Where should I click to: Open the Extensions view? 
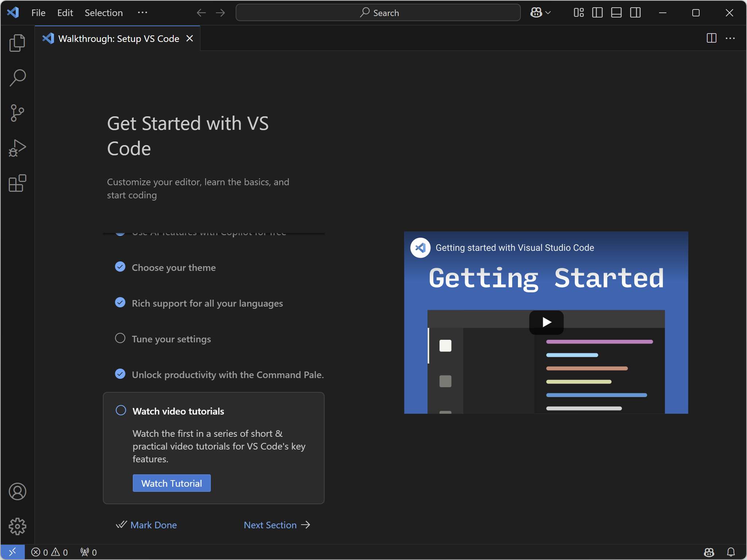click(17, 183)
